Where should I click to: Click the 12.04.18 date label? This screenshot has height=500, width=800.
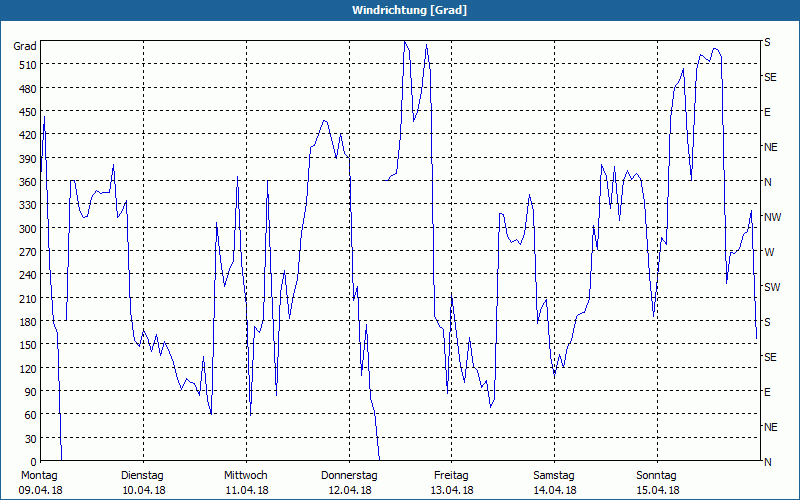pos(349,490)
